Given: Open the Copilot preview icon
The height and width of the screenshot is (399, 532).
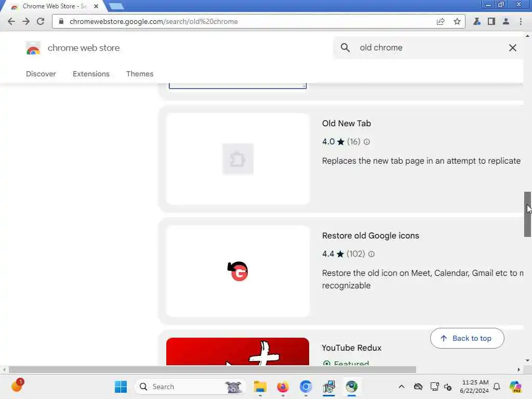Looking at the screenshot, I should (x=515, y=387).
